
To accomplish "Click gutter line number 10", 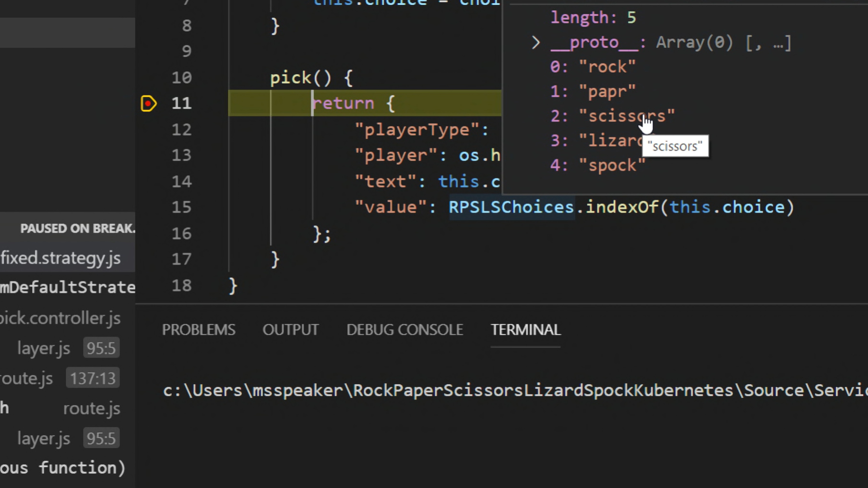I will tap(182, 77).
